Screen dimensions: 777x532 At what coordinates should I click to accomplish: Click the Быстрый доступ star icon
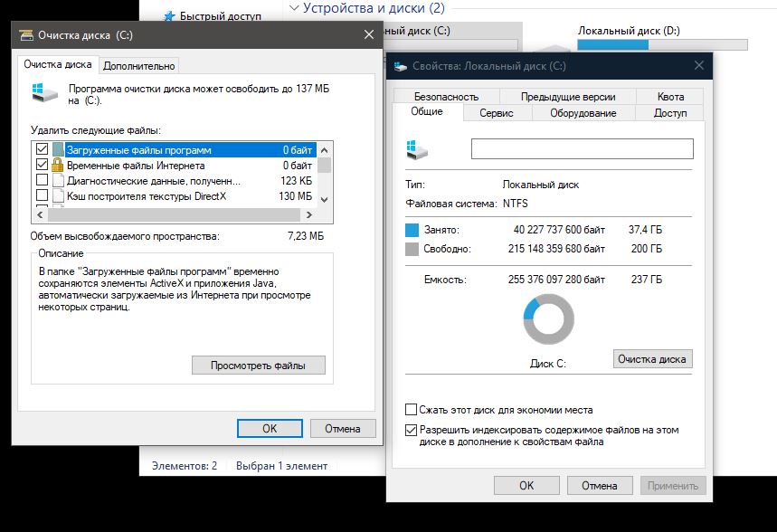pyautogui.click(x=168, y=15)
